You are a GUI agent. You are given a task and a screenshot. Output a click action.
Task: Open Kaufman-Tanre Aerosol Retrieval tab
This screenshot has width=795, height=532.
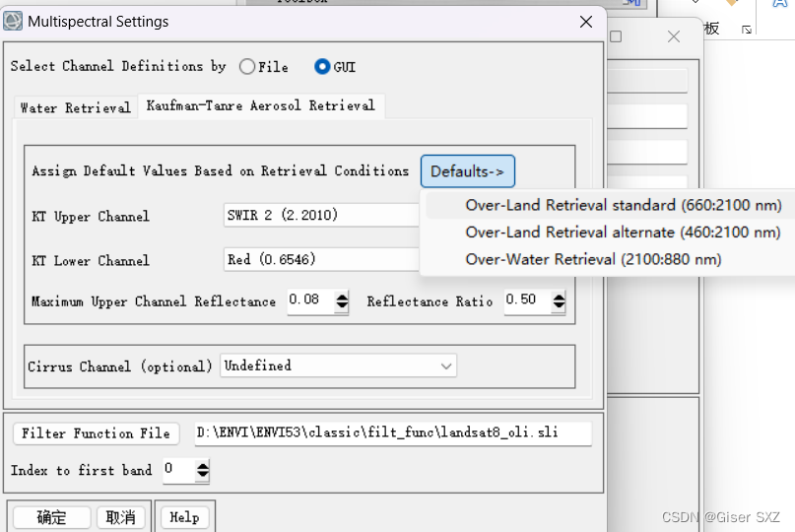point(261,105)
